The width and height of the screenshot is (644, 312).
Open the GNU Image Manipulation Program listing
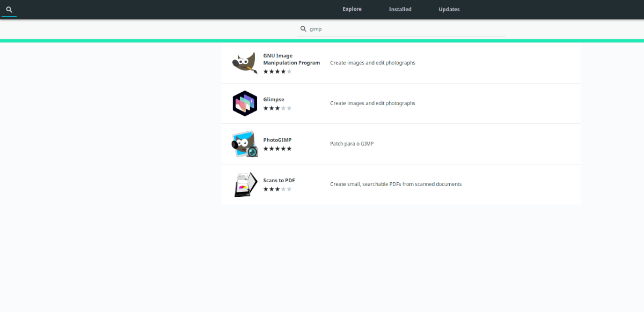400,62
